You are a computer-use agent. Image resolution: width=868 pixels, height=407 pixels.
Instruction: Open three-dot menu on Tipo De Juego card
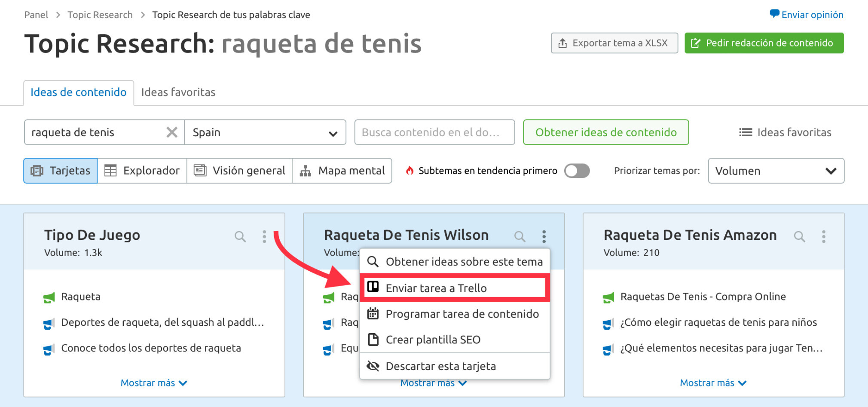[x=264, y=236]
